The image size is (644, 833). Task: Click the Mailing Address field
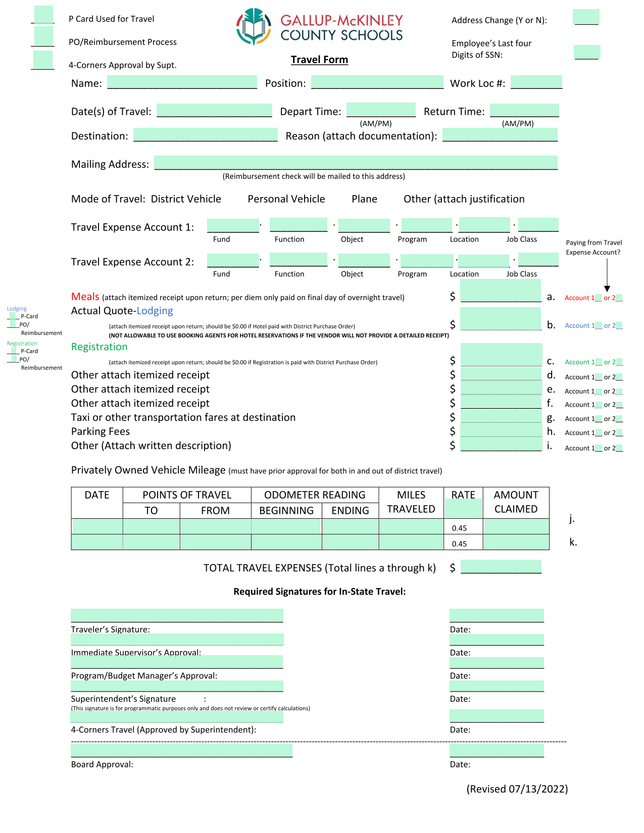[356, 163]
